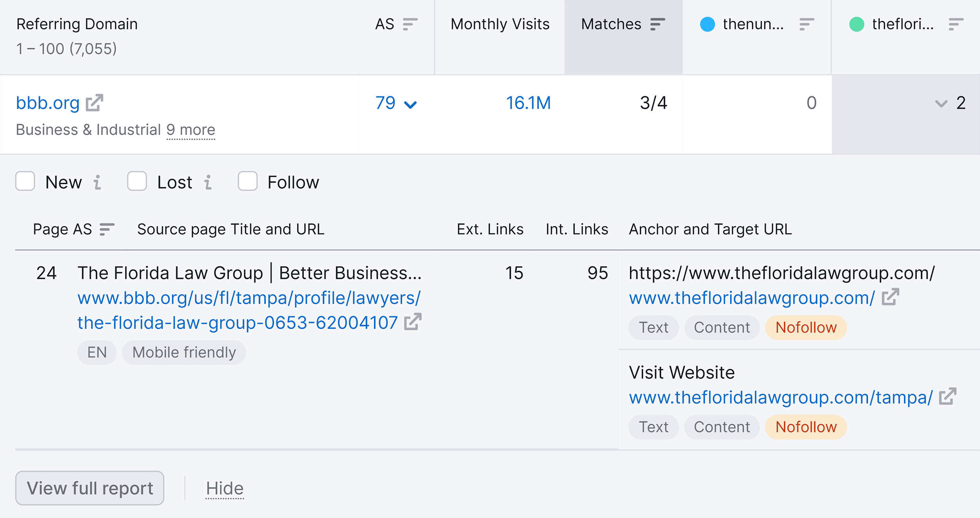Click the Anchor and Target URL header
Image resolution: width=980 pixels, height=518 pixels.
click(710, 229)
